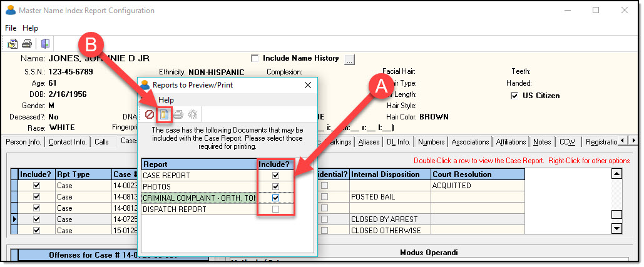
Task: Click the gear icon in Reports dialog toolbar
Action: tap(192, 114)
